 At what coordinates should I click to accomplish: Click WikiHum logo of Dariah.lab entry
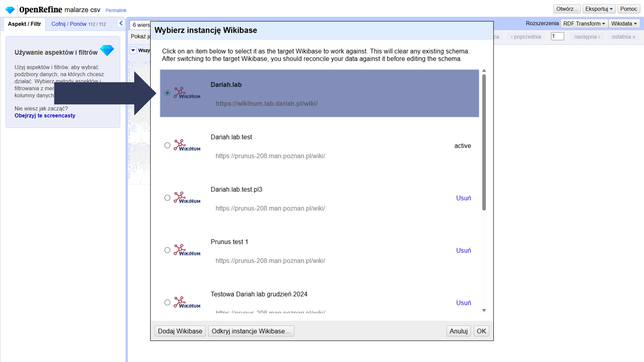[187, 93]
